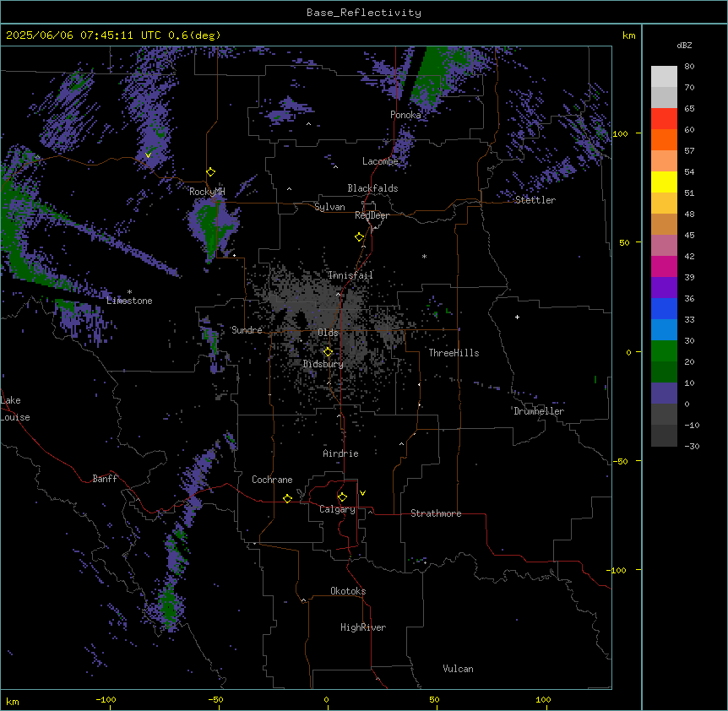The image size is (728, 711).
Task: Click the Calgary city label
Action: click(337, 509)
